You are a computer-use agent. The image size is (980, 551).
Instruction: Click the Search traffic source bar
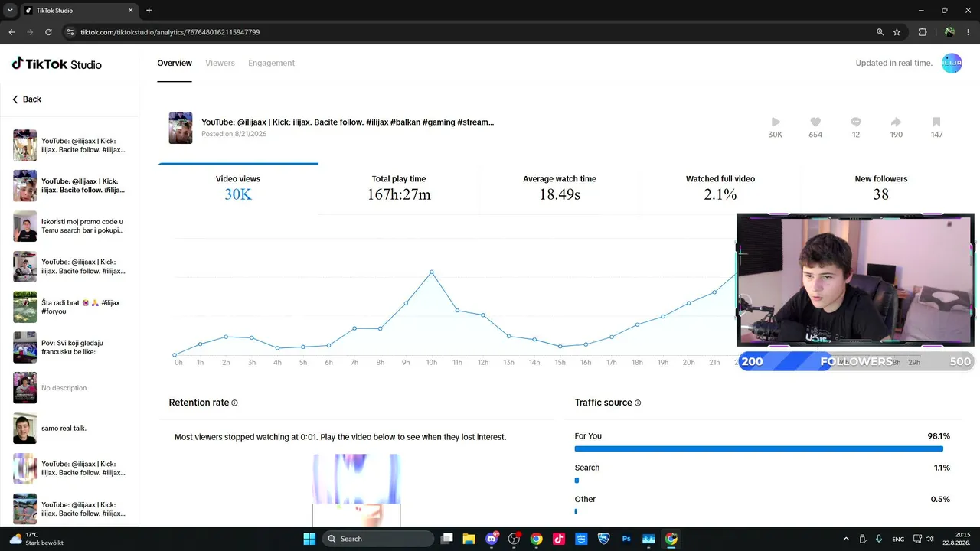[x=577, y=481]
